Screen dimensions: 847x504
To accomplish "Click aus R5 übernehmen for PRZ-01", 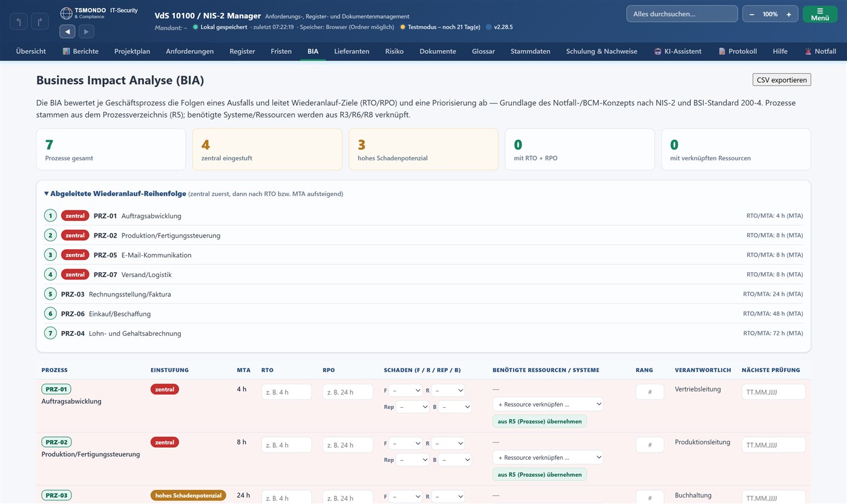I will [x=540, y=421].
